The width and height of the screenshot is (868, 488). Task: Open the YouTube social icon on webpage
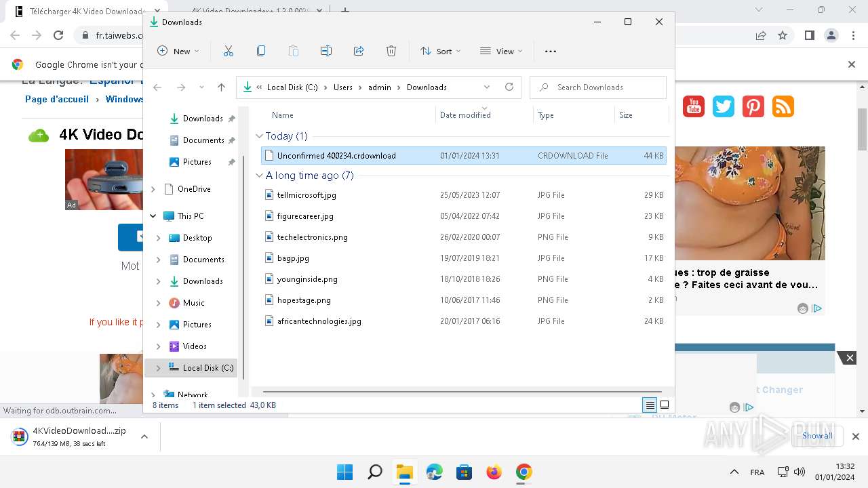(x=694, y=106)
